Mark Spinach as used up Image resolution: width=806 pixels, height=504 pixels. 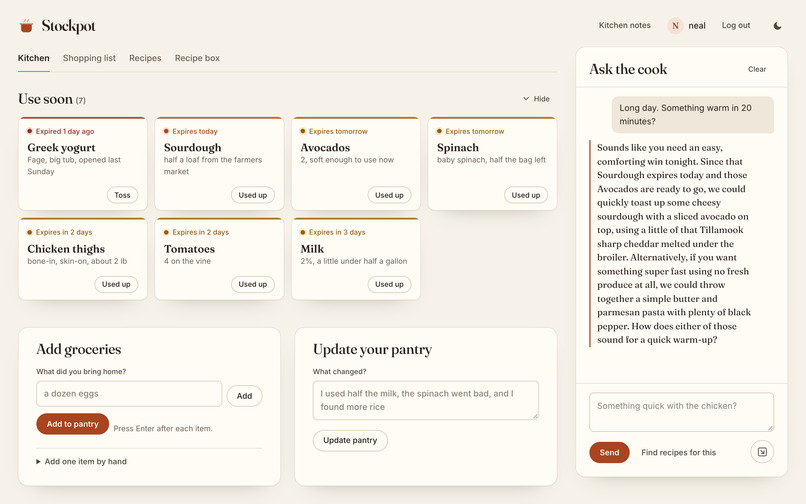pos(526,195)
